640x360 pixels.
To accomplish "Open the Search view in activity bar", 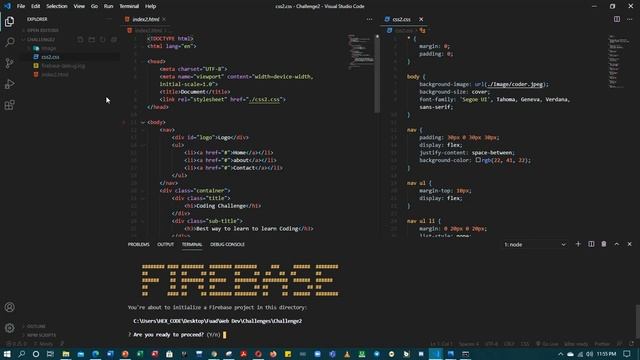I will point(9,42).
